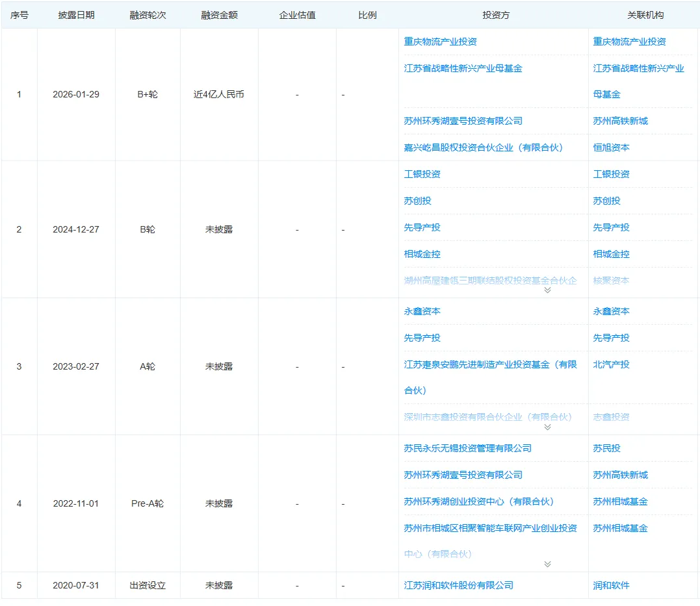Click the 比例 column header
The width and height of the screenshot is (700, 606).
pyautogui.click(x=367, y=15)
